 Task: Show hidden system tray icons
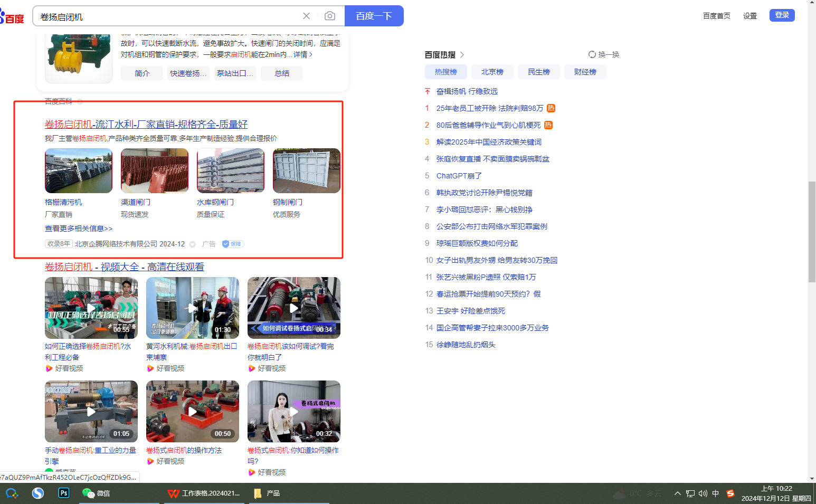click(677, 493)
